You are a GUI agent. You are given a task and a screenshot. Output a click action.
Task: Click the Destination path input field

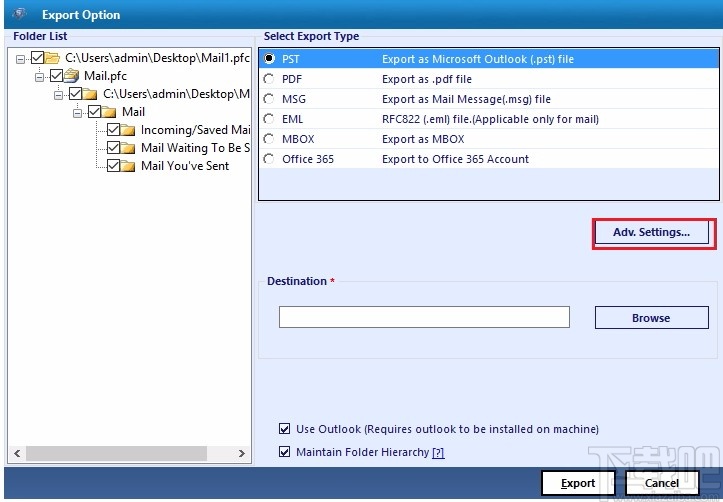click(x=424, y=317)
